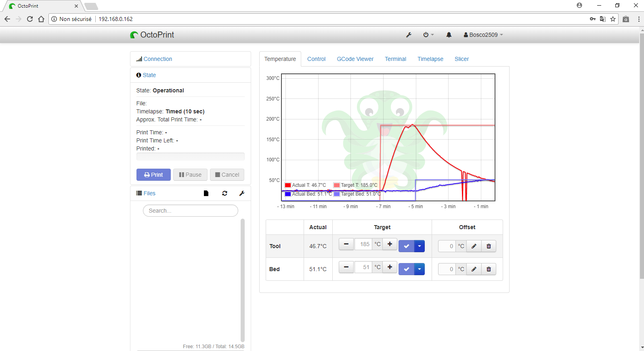Reload the browser page
644x351 pixels.
tap(30, 19)
